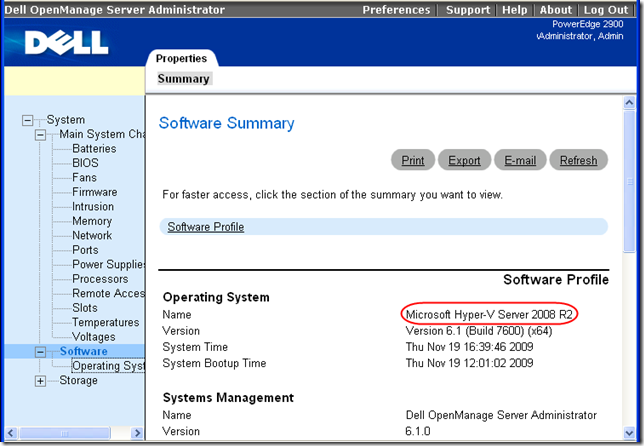Open Preferences in the top bar
This screenshot has height=446, width=644.
(x=396, y=9)
